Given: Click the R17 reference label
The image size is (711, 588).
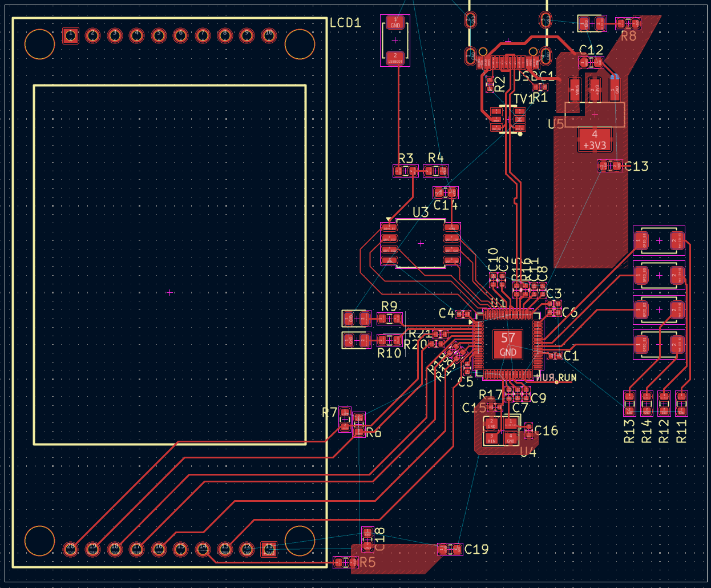Looking at the screenshot, I should (x=491, y=394).
